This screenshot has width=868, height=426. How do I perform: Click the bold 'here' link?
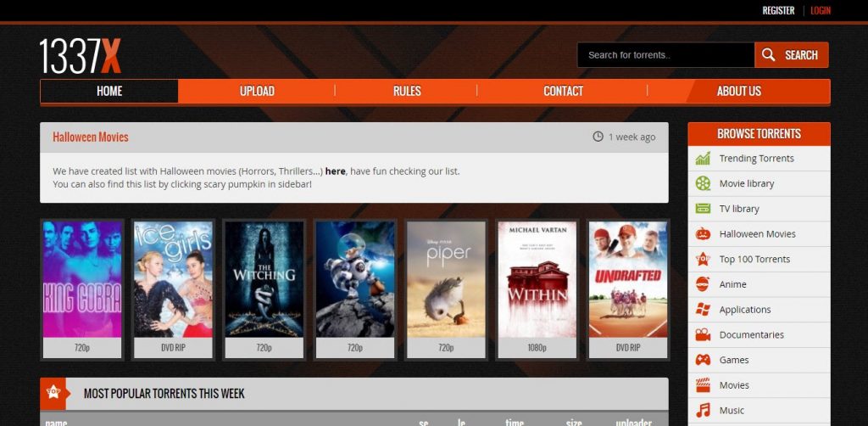coord(335,171)
